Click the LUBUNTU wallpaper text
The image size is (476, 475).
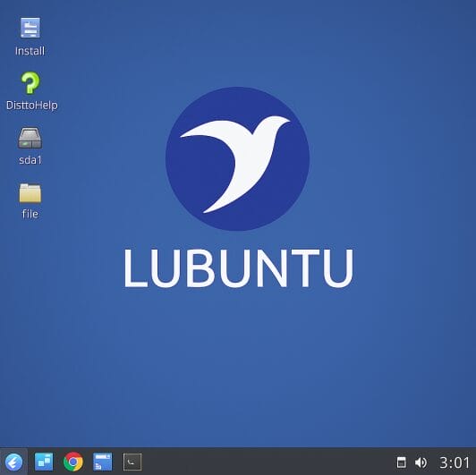pos(239,268)
